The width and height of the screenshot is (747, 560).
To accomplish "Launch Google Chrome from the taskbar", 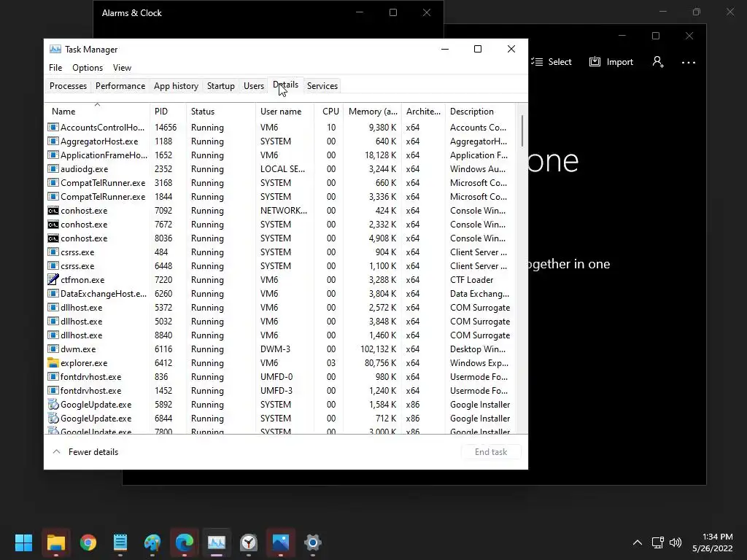I will click(x=88, y=542).
